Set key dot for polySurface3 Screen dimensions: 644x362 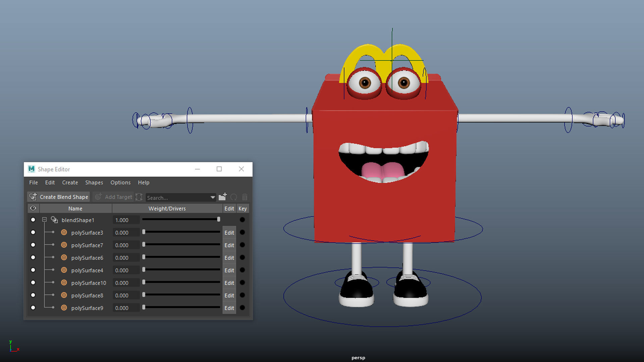242,232
